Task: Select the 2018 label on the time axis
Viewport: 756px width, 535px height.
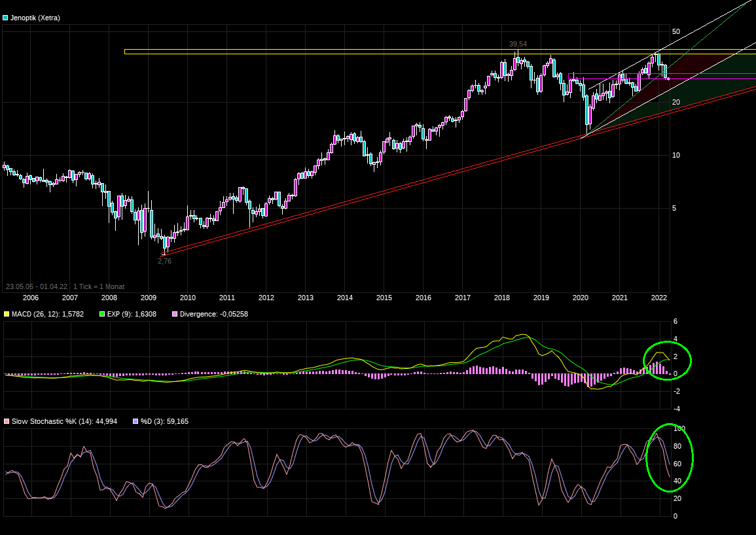Action: pos(501,298)
